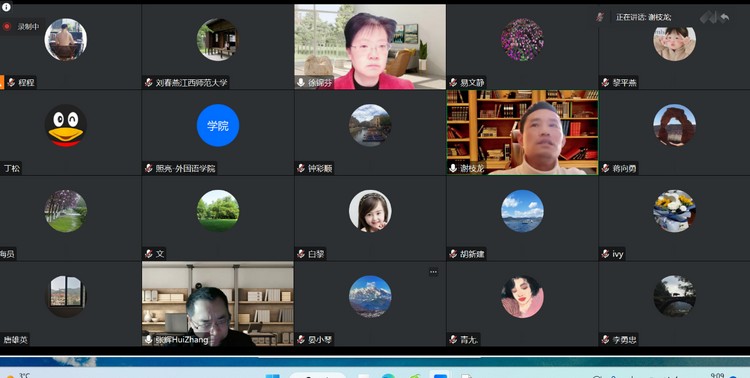Click the name label 蒋向勇
This screenshot has width=750, height=378.
625,168
